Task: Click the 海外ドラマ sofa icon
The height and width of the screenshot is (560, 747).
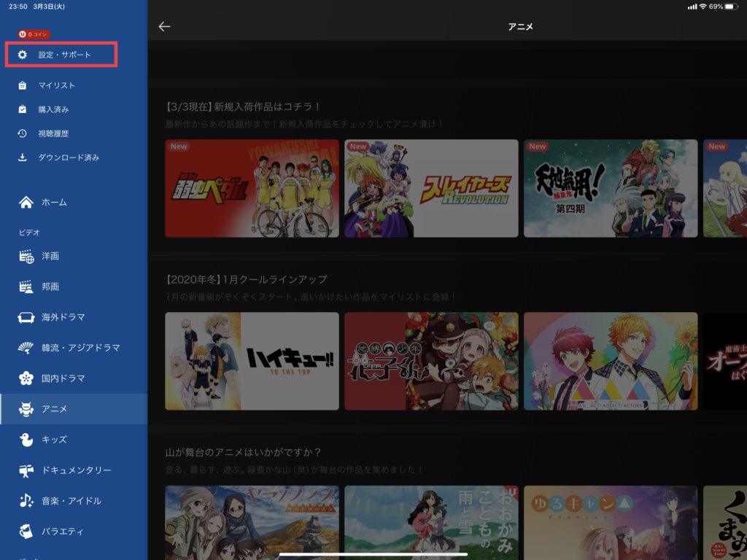Action: coord(26,317)
